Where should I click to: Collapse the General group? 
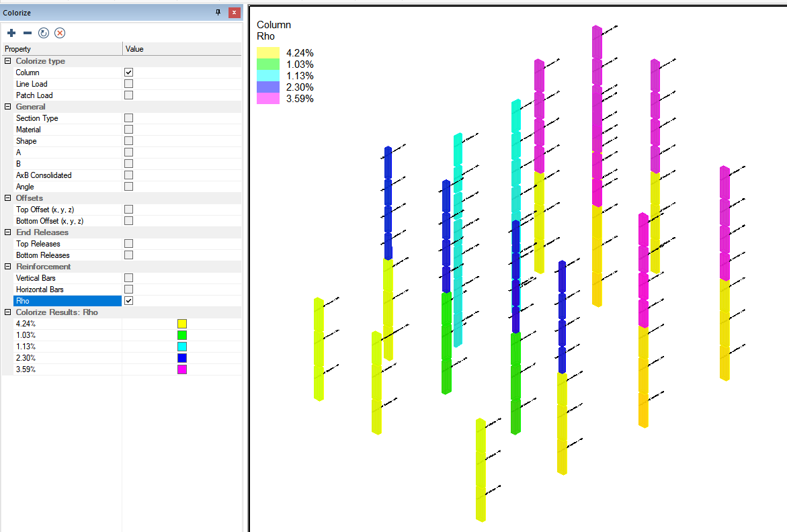pyautogui.click(x=8, y=107)
